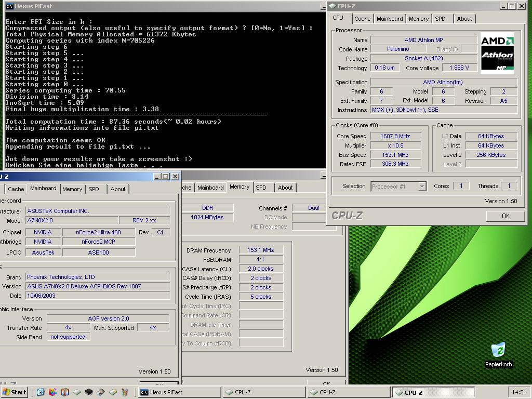
Task: Launch pencil cup quick launch icon
Action: point(125,392)
